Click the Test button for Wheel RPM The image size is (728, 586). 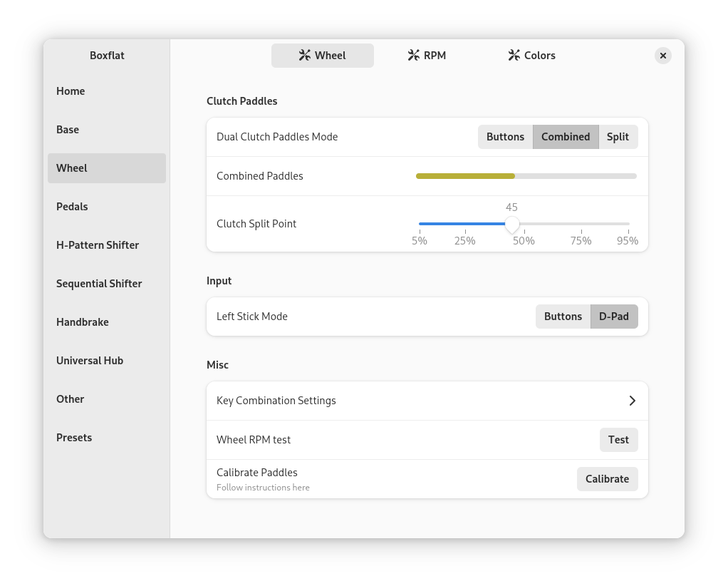tap(618, 440)
